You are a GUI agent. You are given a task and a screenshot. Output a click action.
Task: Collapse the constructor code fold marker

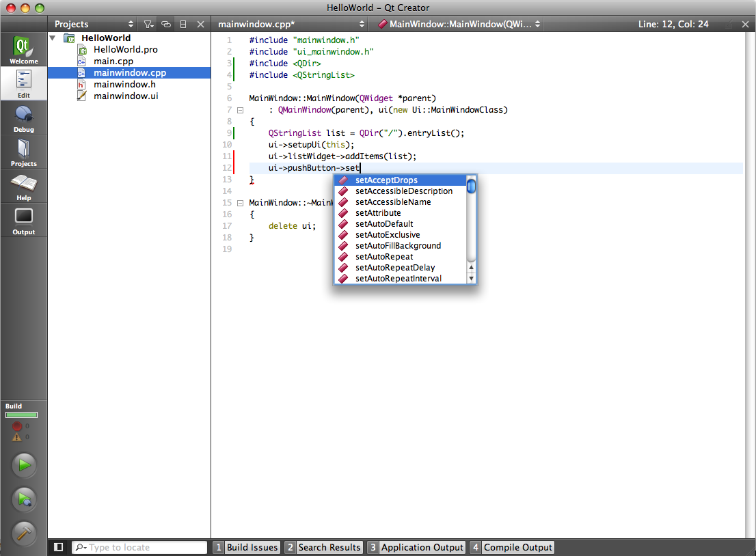[240, 110]
